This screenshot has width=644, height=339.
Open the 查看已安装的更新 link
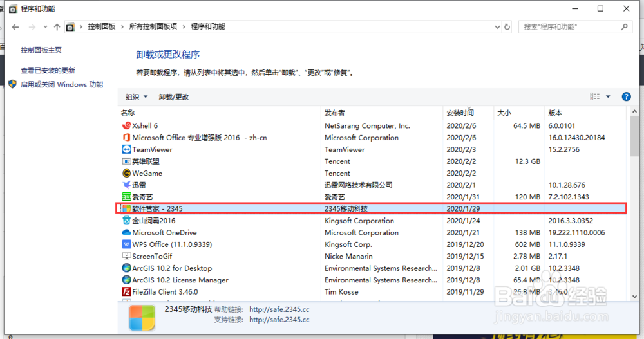pyautogui.click(x=48, y=70)
